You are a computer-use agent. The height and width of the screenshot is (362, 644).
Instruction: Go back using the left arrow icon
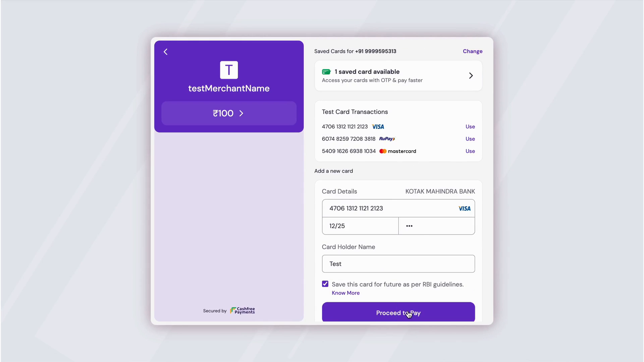165,52
